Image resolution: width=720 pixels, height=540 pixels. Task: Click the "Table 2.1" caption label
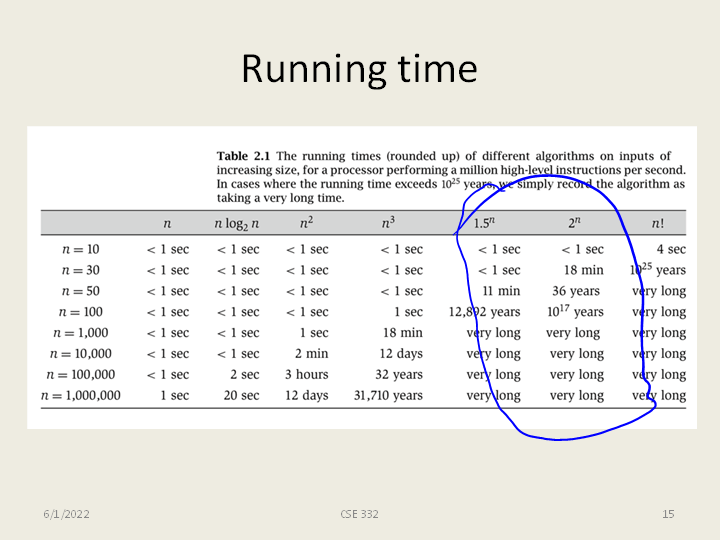pos(244,156)
